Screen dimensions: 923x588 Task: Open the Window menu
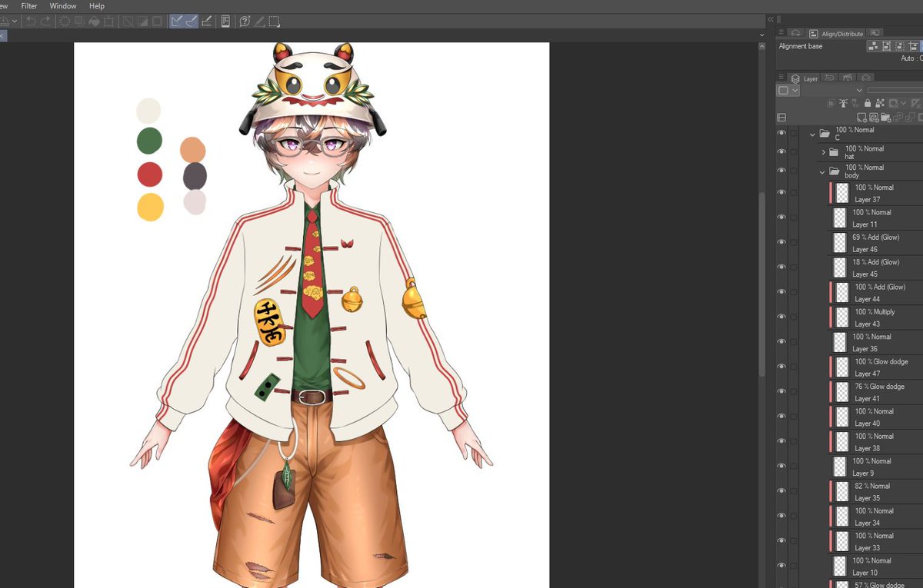coord(63,5)
